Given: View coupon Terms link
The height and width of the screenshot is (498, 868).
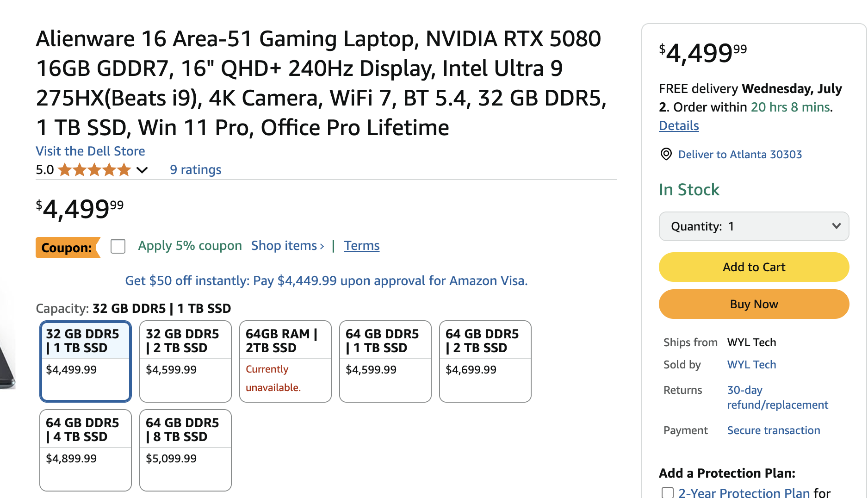Looking at the screenshot, I should coord(361,246).
